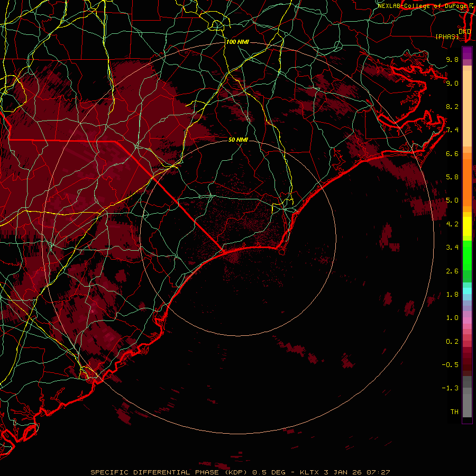Click the 6.6 scale value
Viewport: 476px width, 476px height.
click(x=452, y=153)
